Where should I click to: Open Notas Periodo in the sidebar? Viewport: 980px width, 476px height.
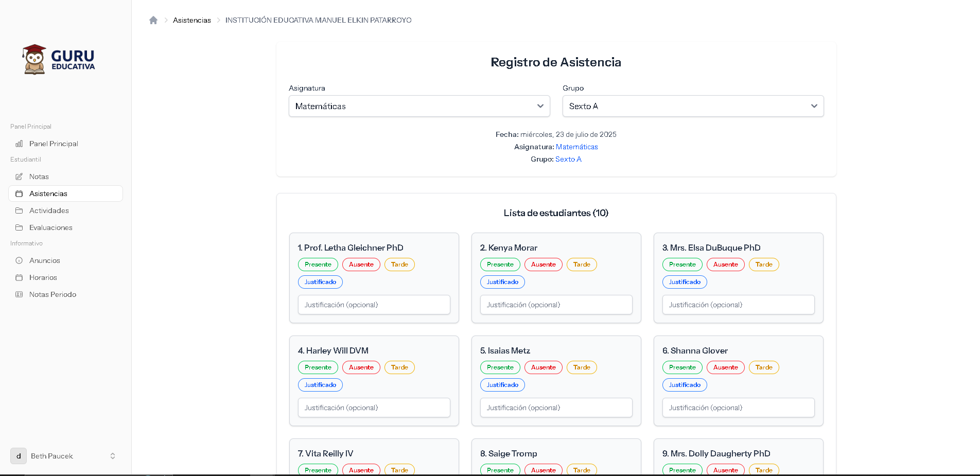point(52,294)
